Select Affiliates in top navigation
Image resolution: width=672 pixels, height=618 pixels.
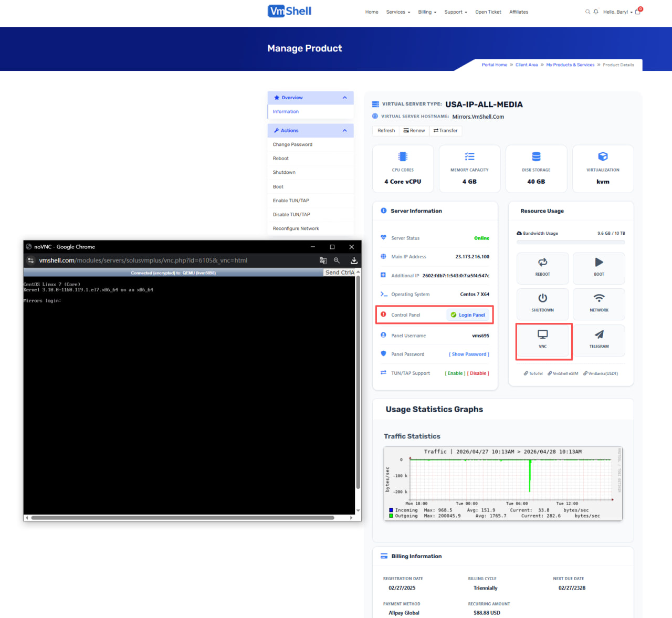[519, 12]
